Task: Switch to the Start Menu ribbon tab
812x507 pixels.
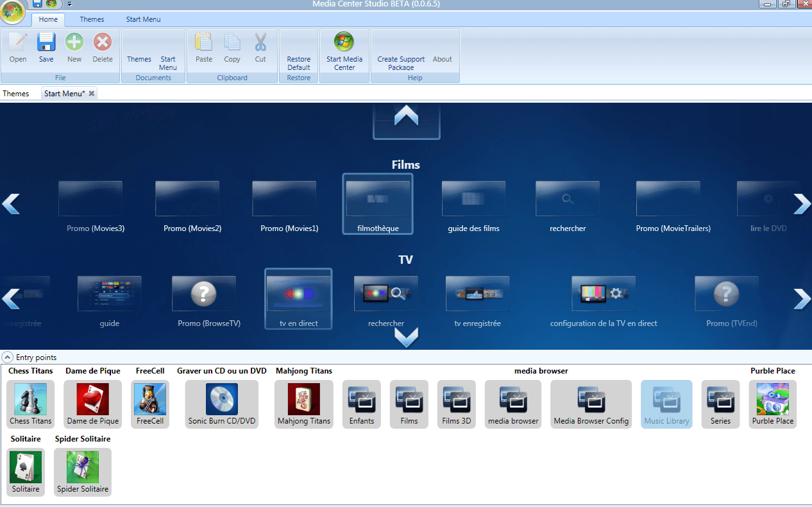Action: (143, 19)
